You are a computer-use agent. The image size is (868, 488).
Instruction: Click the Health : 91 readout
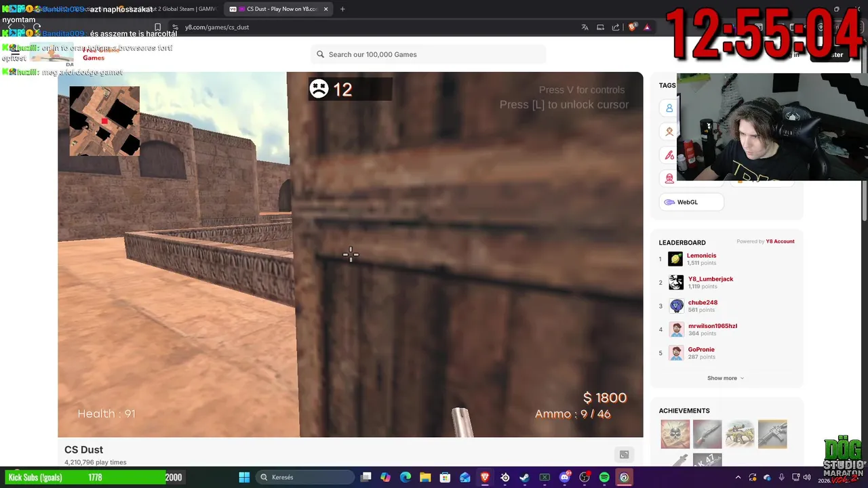point(106,413)
